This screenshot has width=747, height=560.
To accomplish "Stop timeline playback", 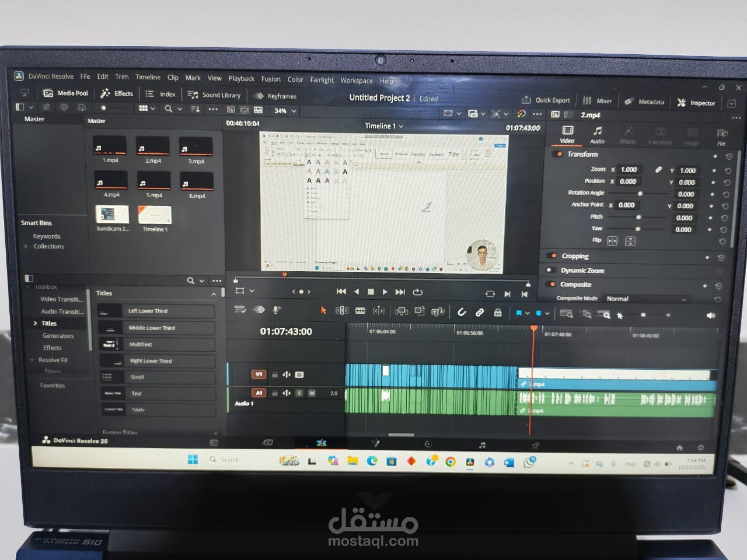I will [x=371, y=292].
